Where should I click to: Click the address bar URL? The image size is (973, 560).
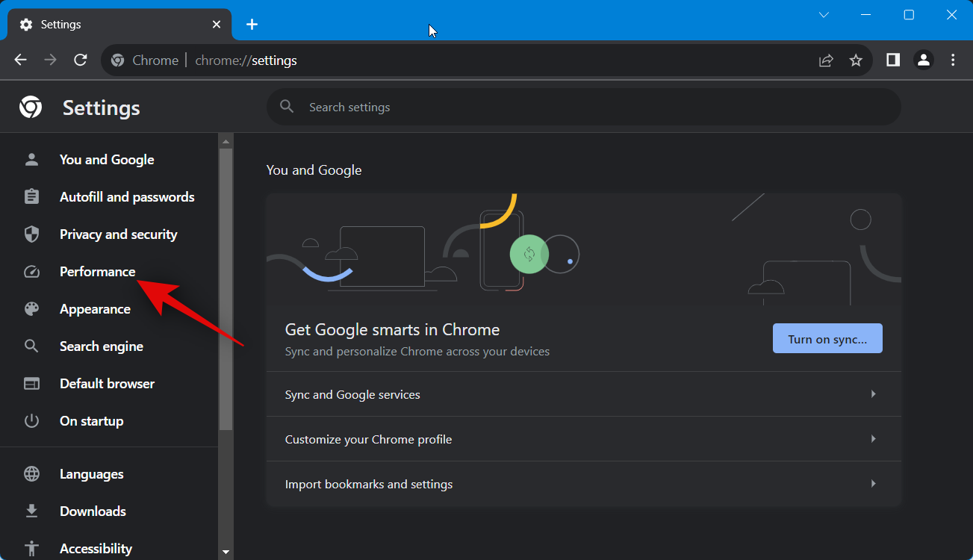click(x=246, y=60)
